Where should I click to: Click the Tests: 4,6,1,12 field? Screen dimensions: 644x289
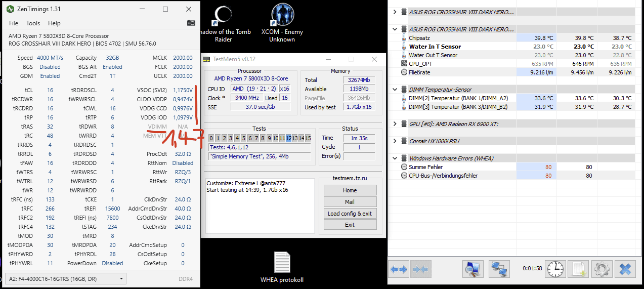pyautogui.click(x=259, y=147)
